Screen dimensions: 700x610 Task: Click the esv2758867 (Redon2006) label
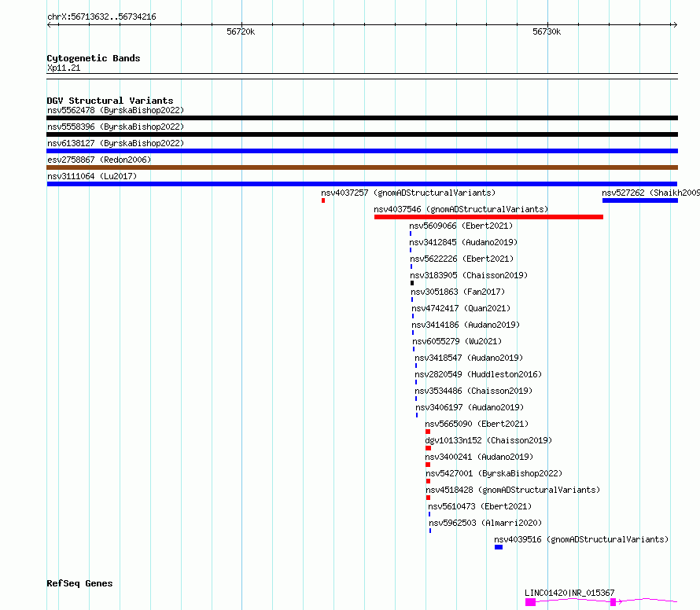coord(99,160)
